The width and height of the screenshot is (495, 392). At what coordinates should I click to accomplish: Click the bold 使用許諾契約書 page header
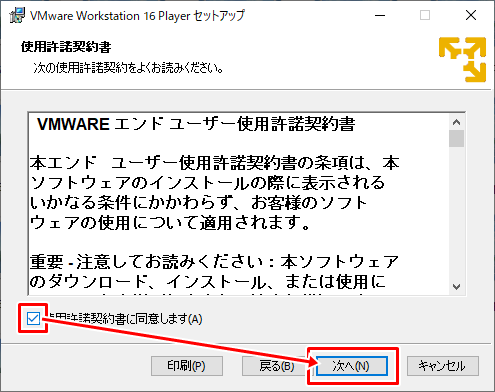(66, 47)
